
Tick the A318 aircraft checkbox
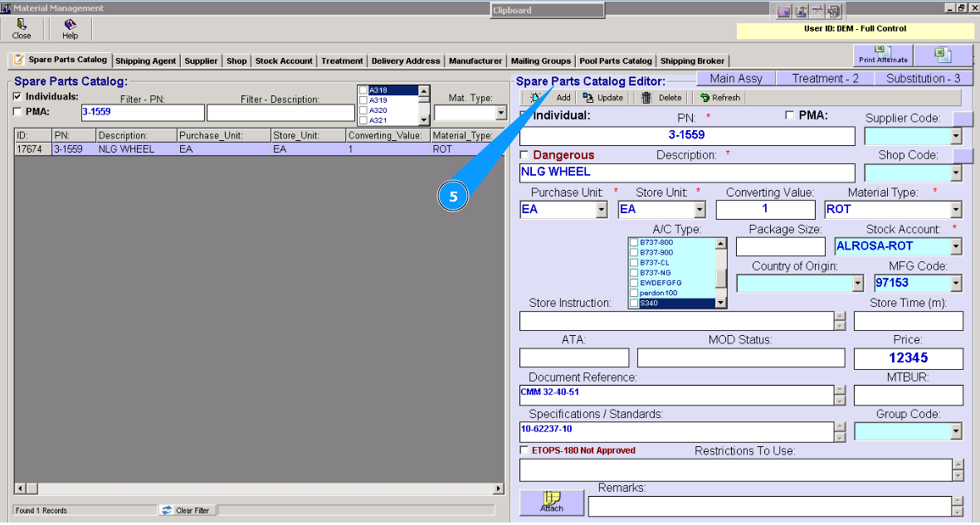(x=363, y=90)
